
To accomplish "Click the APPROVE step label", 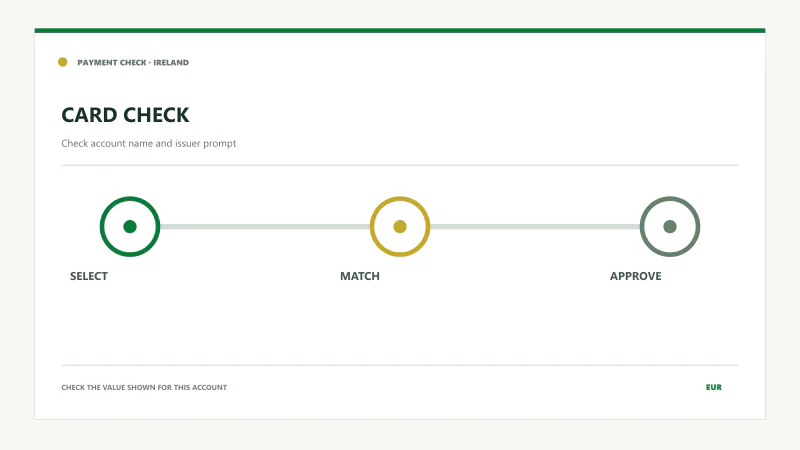I will click(x=636, y=276).
